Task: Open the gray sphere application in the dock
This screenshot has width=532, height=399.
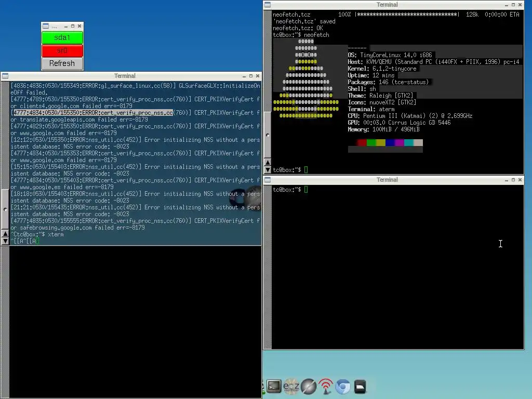Action: pos(309,387)
